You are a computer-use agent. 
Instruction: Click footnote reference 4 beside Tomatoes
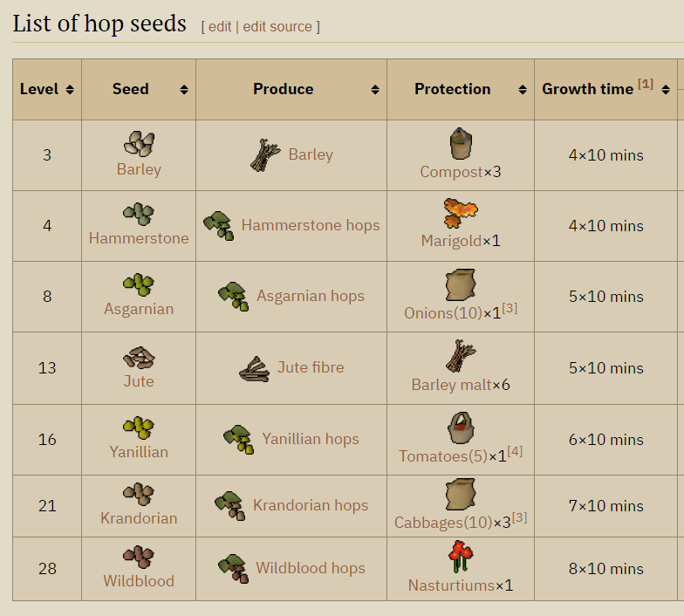515,451
